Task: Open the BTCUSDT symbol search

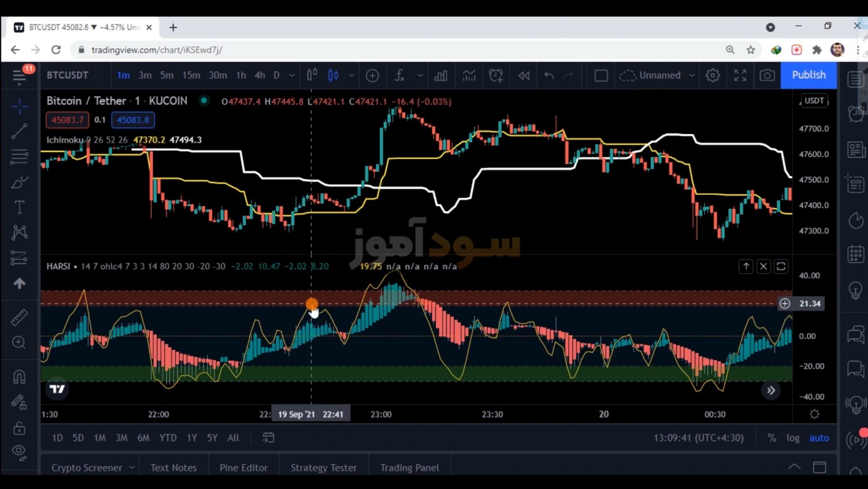Action: [x=68, y=76]
